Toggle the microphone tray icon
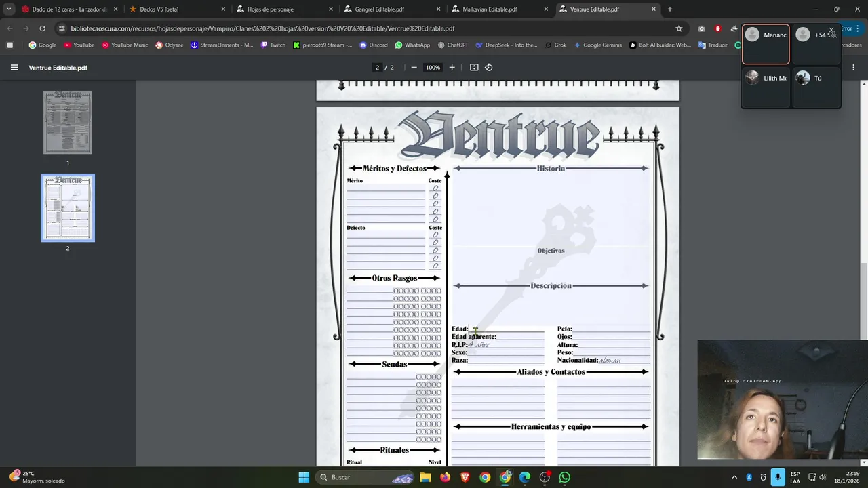Image resolution: width=868 pixels, height=488 pixels. click(x=777, y=477)
